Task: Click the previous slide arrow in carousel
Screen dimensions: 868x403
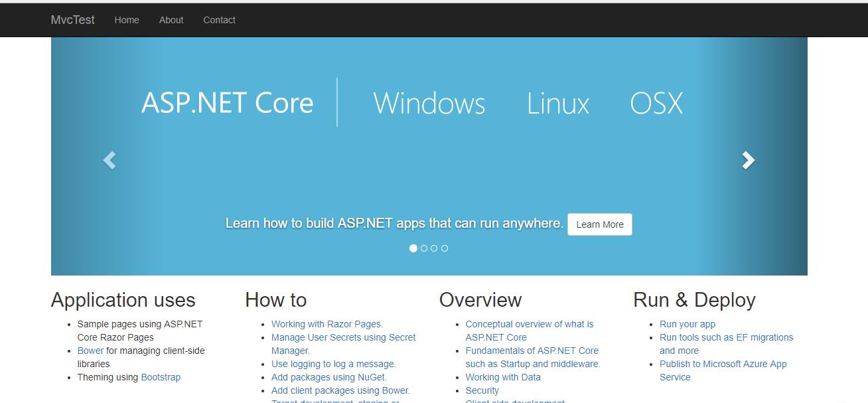Action: click(x=109, y=160)
